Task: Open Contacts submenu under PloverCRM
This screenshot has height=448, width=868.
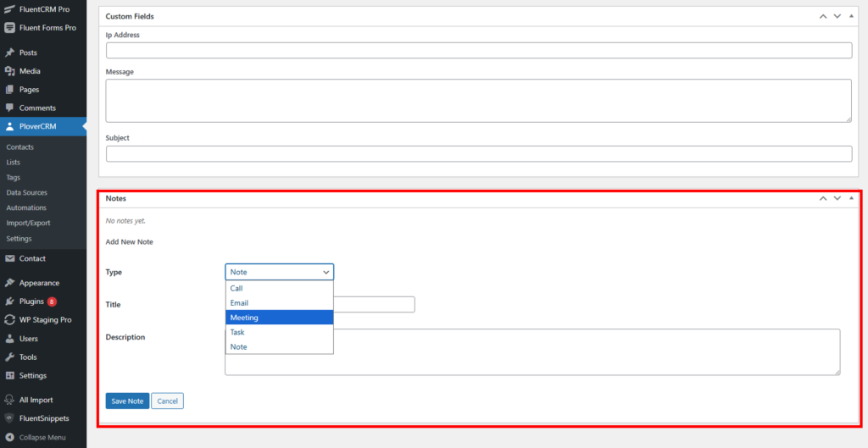Action: tap(19, 147)
